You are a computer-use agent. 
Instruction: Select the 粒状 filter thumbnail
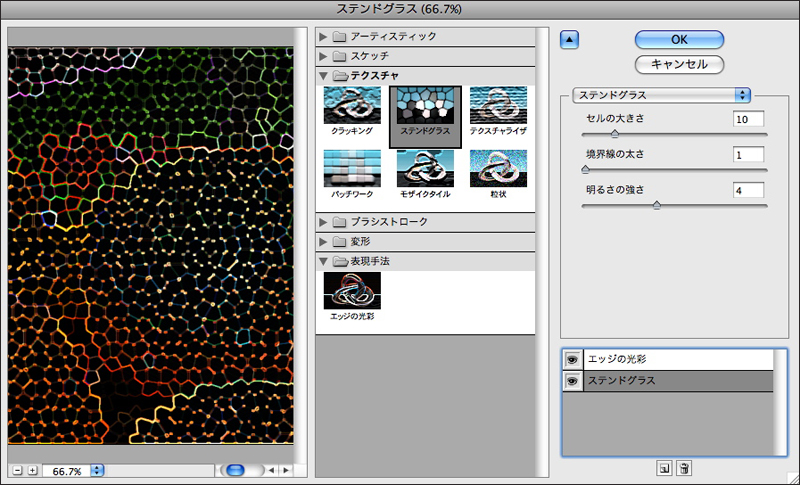point(498,169)
